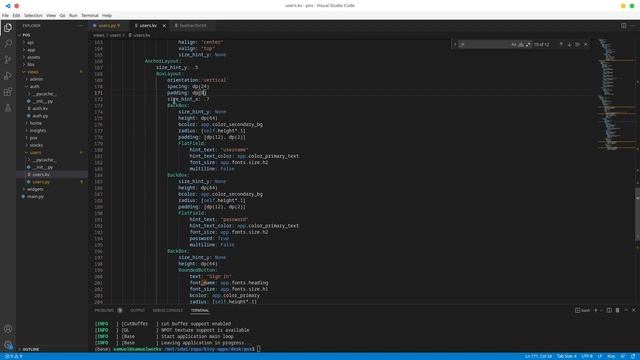
Task: Change Tab Size in status bar
Action: 567,356
